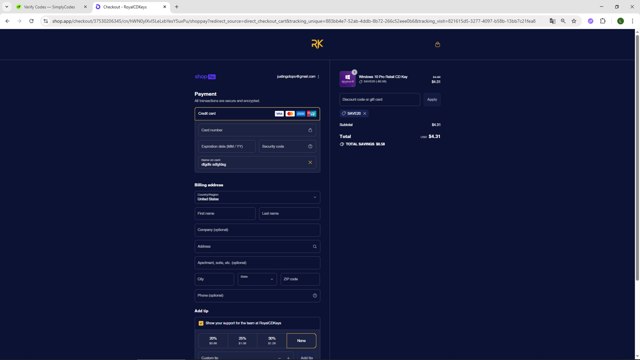The image size is (640, 360).
Task: Click the Windows 10 Pro Retail CD Key title
Action: (x=383, y=77)
